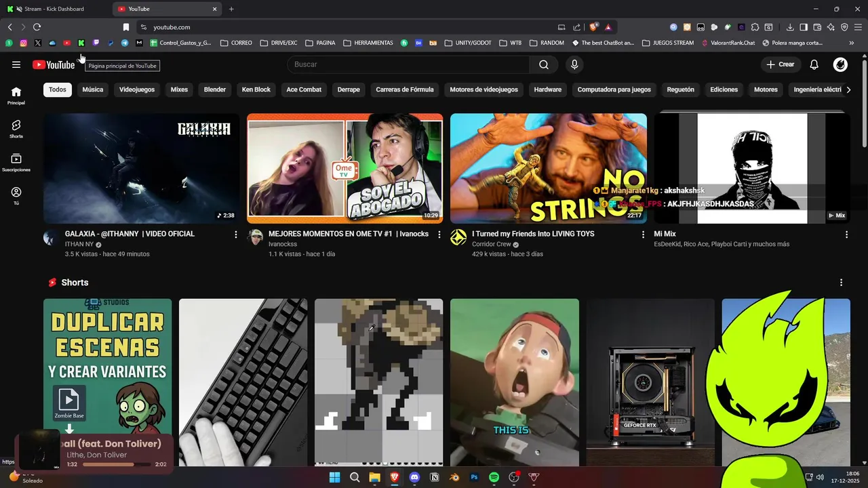This screenshot has width=868, height=488.
Task: Seek the media popup progress bar
Action: pyautogui.click(x=117, y=464)
